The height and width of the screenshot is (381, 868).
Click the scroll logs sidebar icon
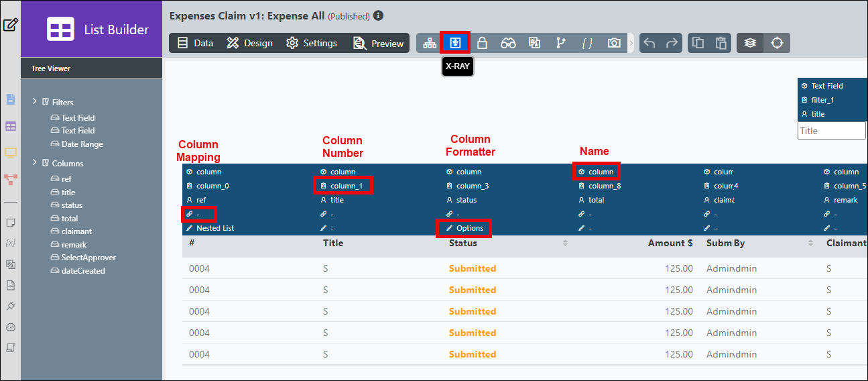[10, 347]
